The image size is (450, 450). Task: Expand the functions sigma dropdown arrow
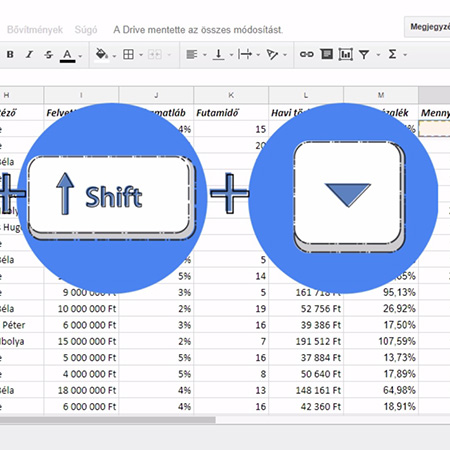click(405, 55)
